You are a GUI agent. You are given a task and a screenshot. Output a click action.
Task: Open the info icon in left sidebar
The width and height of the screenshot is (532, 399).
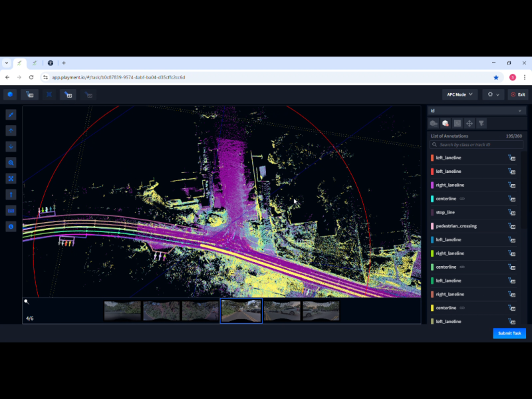(x=11, y=226)
